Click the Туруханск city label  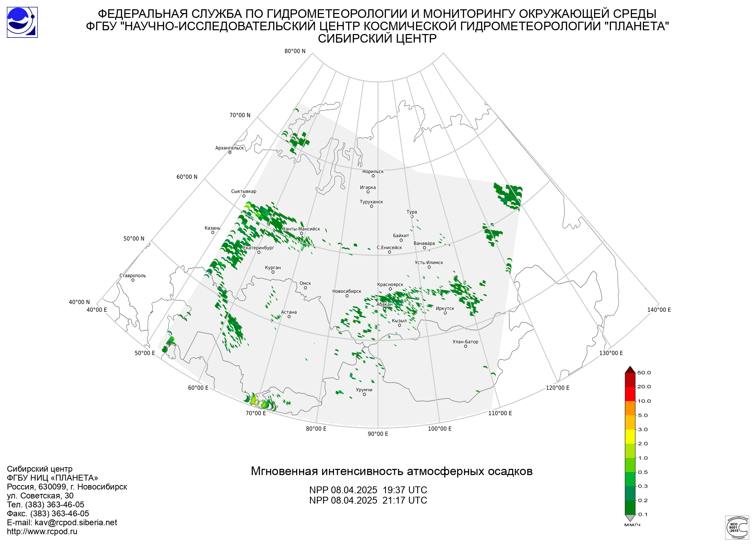click(371, 202)
